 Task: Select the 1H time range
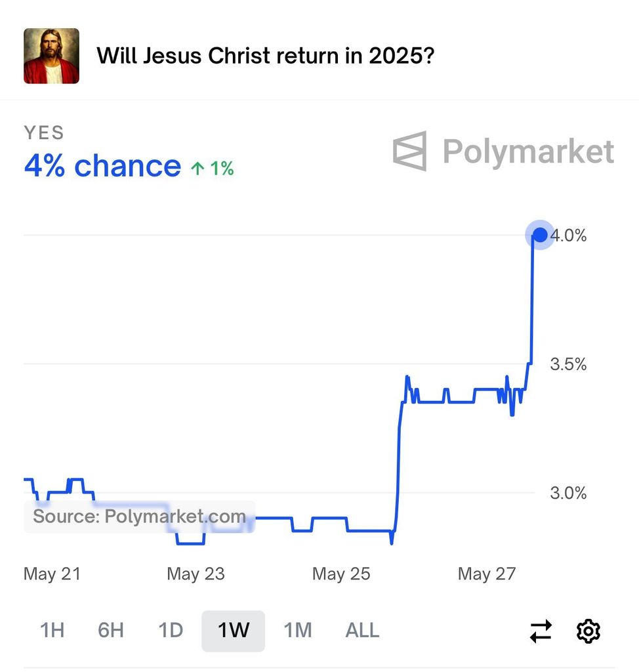[x=52, y=631]
